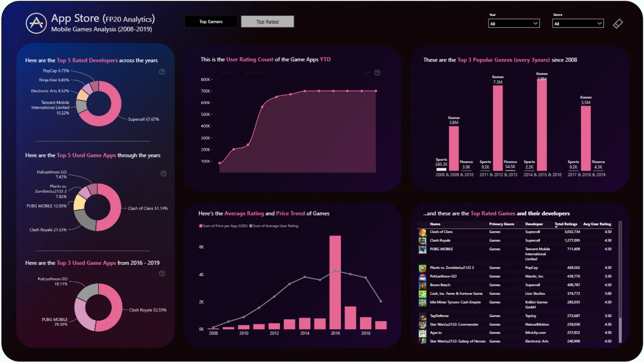This screenshot has height=362, width=644.
Task: Sort table by Total Ratings column
Action: click(x=566, y=224)
